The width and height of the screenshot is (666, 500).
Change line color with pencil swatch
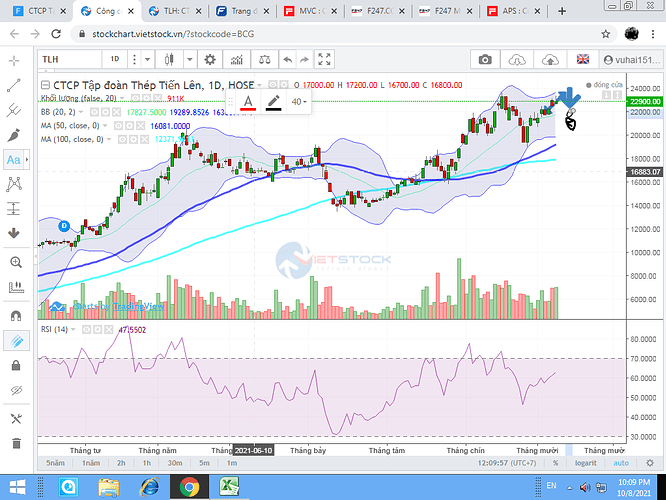click(x=274, y=102)
